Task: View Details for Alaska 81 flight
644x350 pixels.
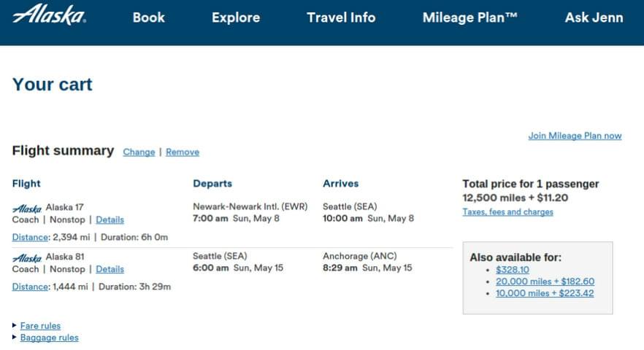Action: (x=110, y=269)
